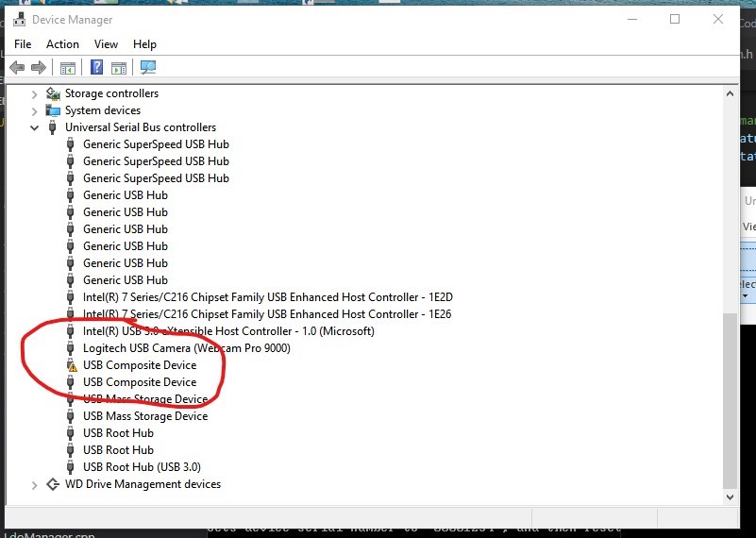Open the Help menu
The image size is (756, 538).
click(x=144, y=44)
